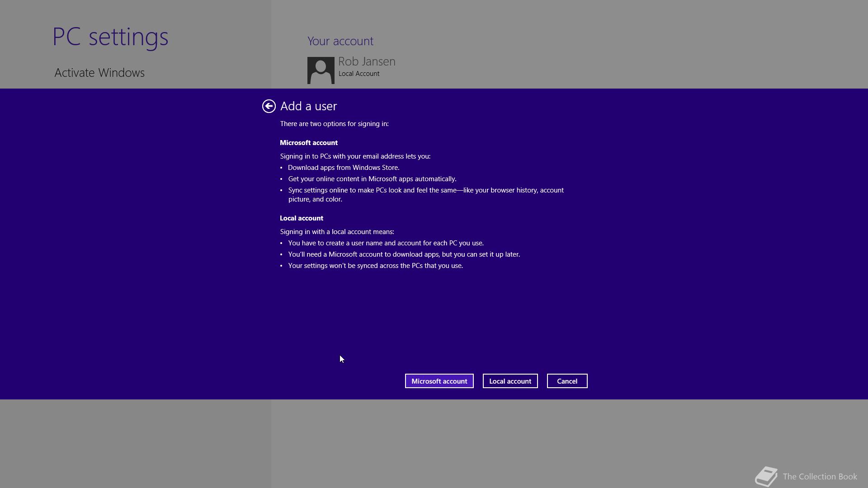Click the 'Add a user' title

pos(308,106)
